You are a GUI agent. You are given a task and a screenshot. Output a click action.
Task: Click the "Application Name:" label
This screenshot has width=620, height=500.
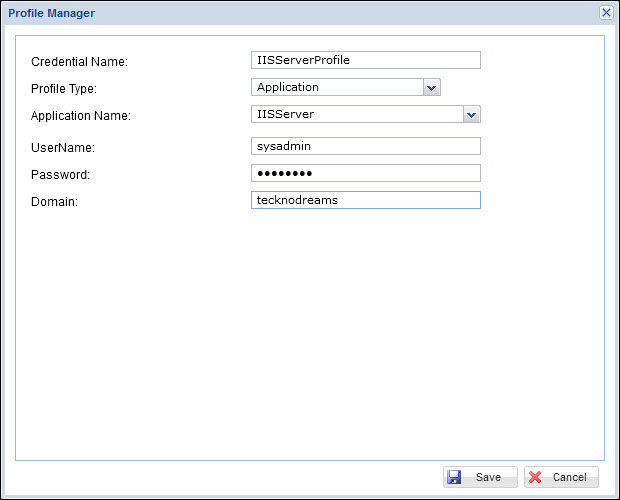tap(81, 116)
